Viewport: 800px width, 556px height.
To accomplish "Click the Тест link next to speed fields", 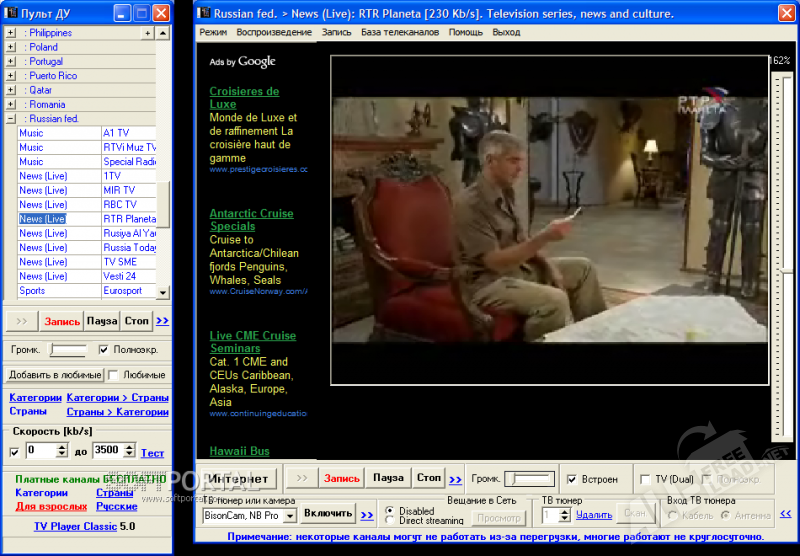I will 152,453.
